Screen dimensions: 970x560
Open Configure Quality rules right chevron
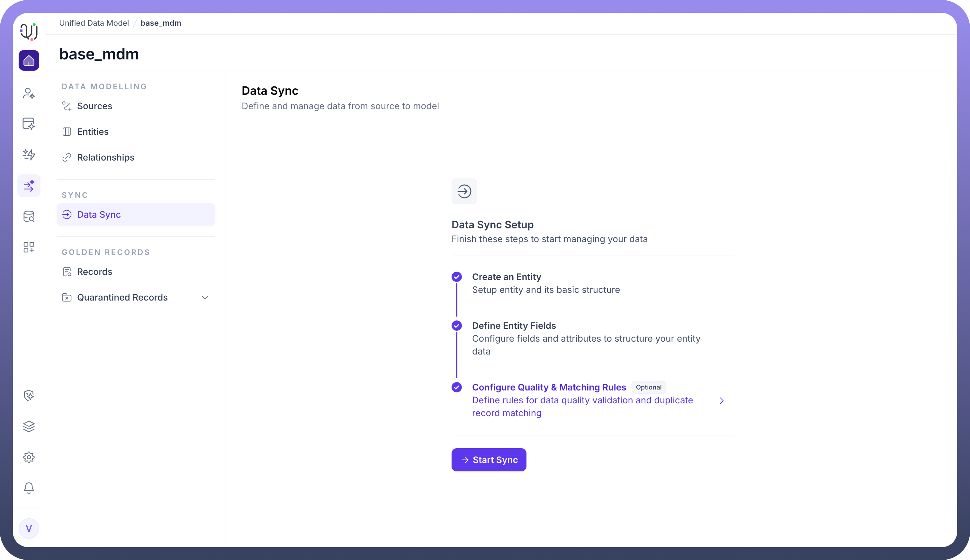[x=722, y=401]
